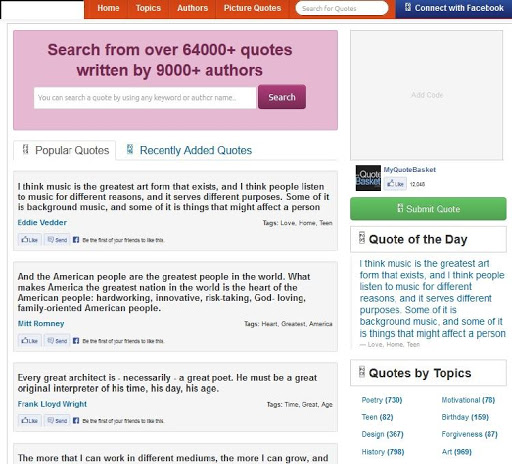Connect with Facebook in header
The width and height of the screenshot is (512, 464).
(x=454, y=8)
